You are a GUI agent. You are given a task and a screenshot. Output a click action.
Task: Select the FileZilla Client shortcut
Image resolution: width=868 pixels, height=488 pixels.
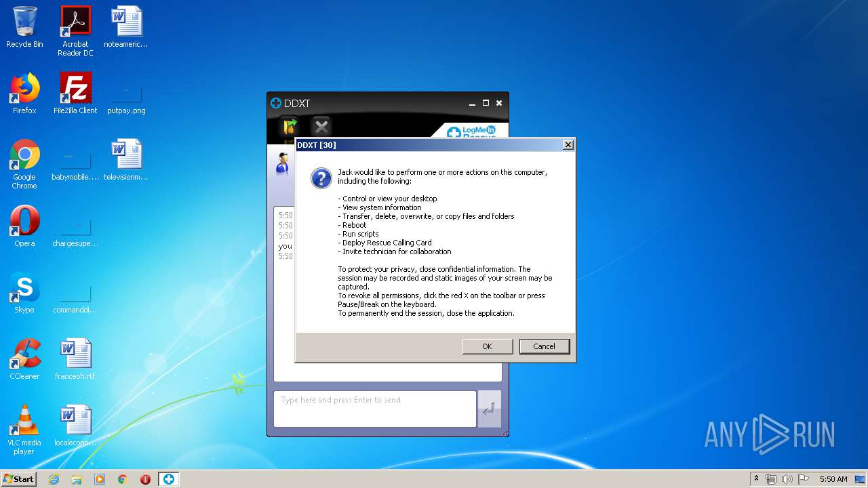pyautogui.click(x=75, y=94)
